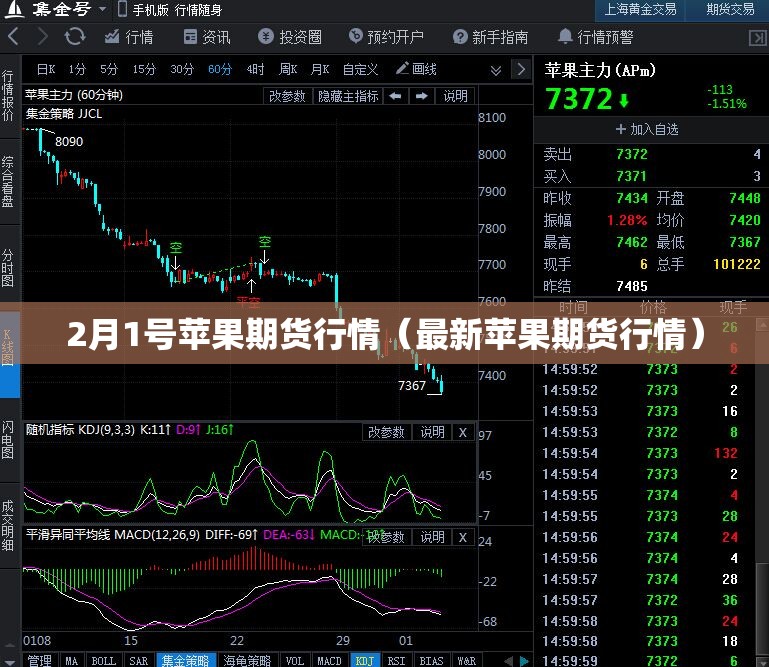Close the MACD indicator panel

pos(462,538)
